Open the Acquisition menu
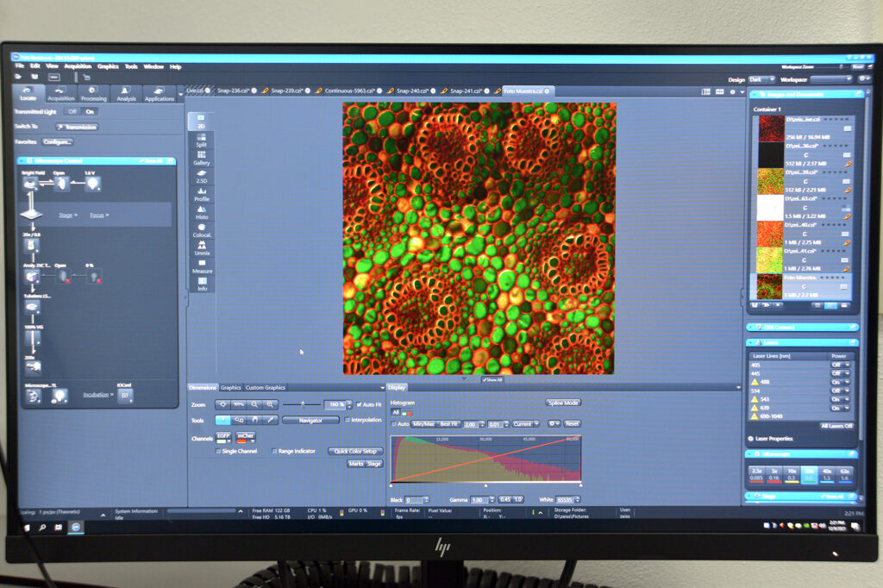This screenshot has height=588, width=883. 78,66
